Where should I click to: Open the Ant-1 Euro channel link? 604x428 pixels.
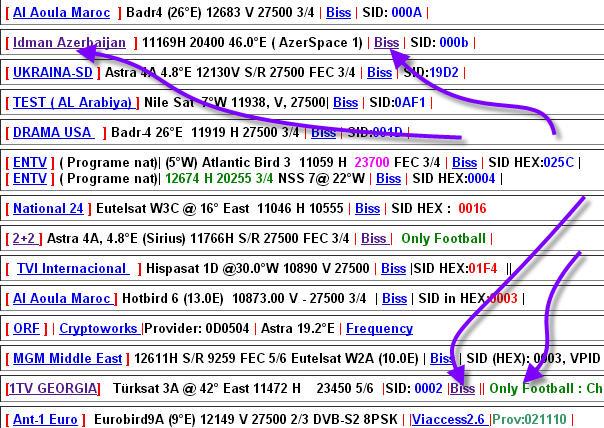click(x=45, y=419)
